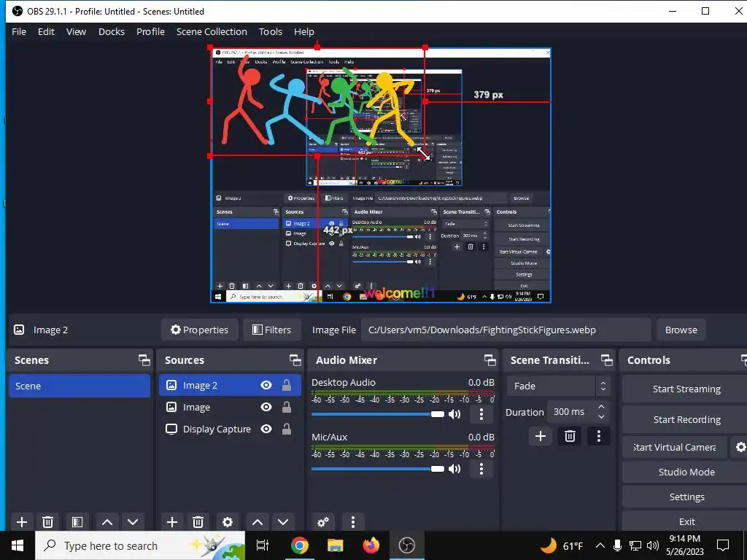Pop out the Audio Mixer dock

tap(489, 360)
